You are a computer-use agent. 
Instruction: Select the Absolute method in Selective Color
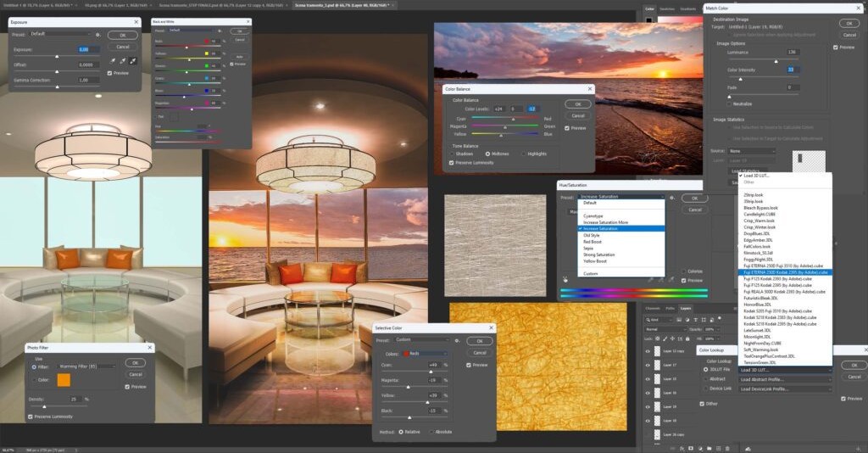pyautogui.click(x=431, y=432)
